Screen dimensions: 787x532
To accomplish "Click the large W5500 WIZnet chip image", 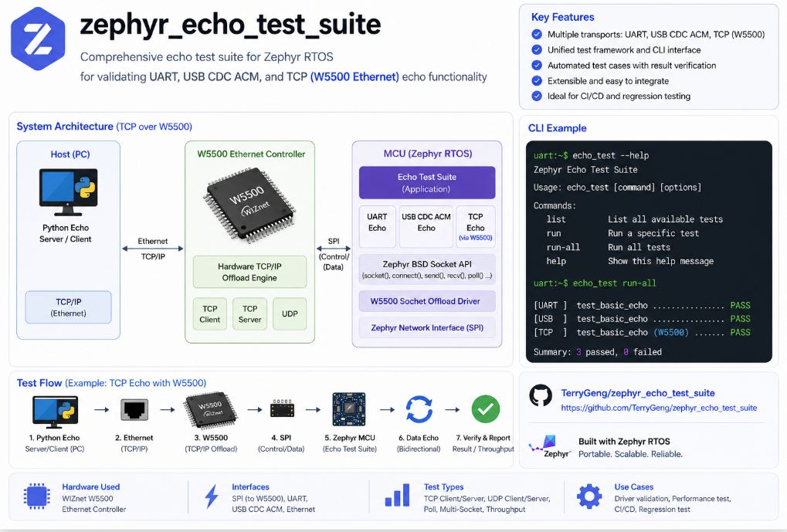I will tap(249, 205).
